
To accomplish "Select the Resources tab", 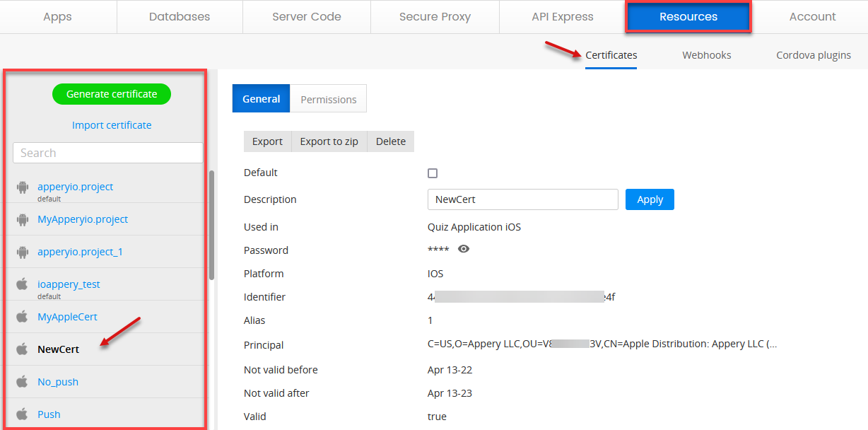I will [x=688, y=17].
